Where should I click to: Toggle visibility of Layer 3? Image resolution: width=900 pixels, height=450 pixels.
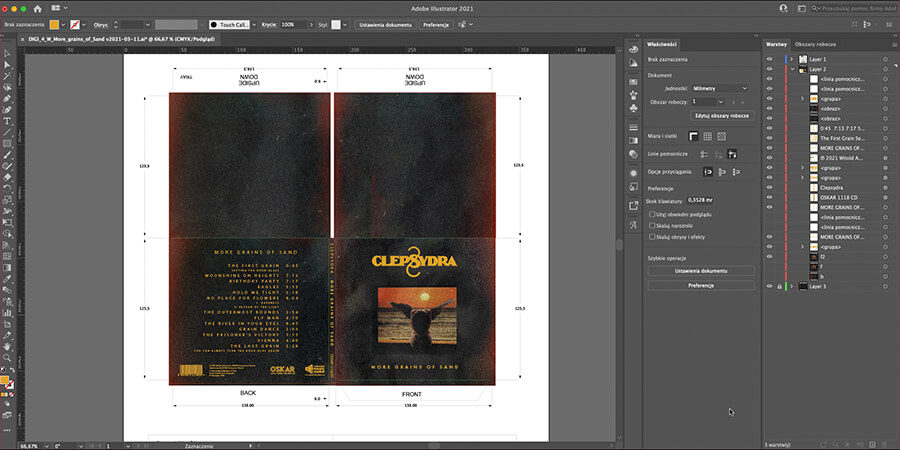click(769, 286)
